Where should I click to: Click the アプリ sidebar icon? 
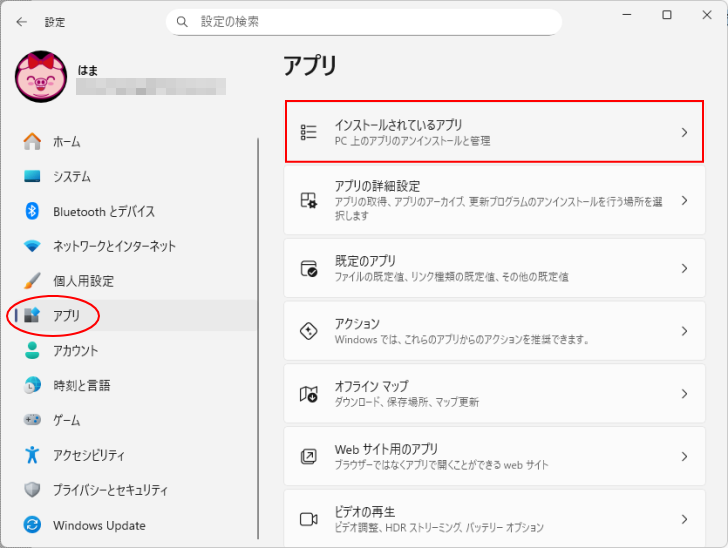pos(32,315)
